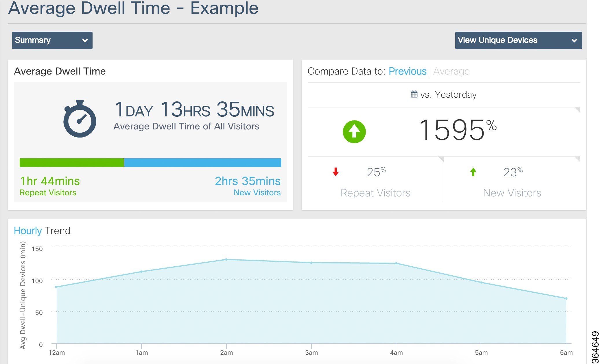Viewport: 599px width, 364px height.
Task: Click corner fold on Repeat Visitors card
Action: click(441, 159)
